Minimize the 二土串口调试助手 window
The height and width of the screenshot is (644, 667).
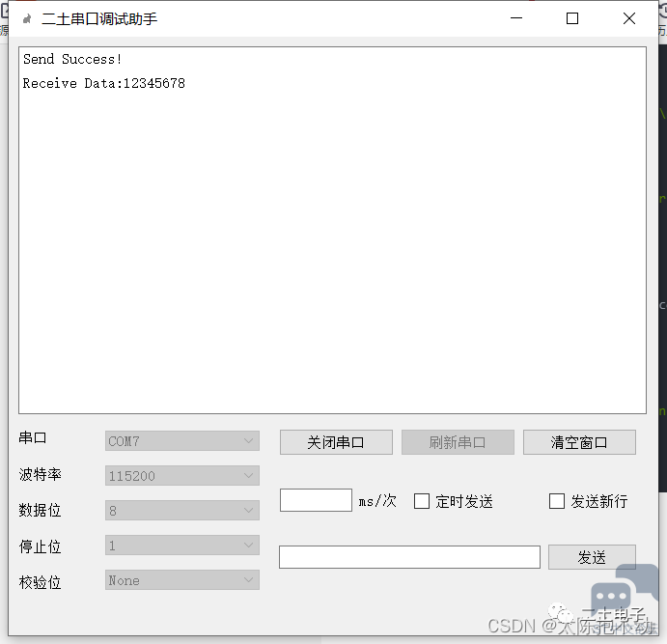click(516, 18)
